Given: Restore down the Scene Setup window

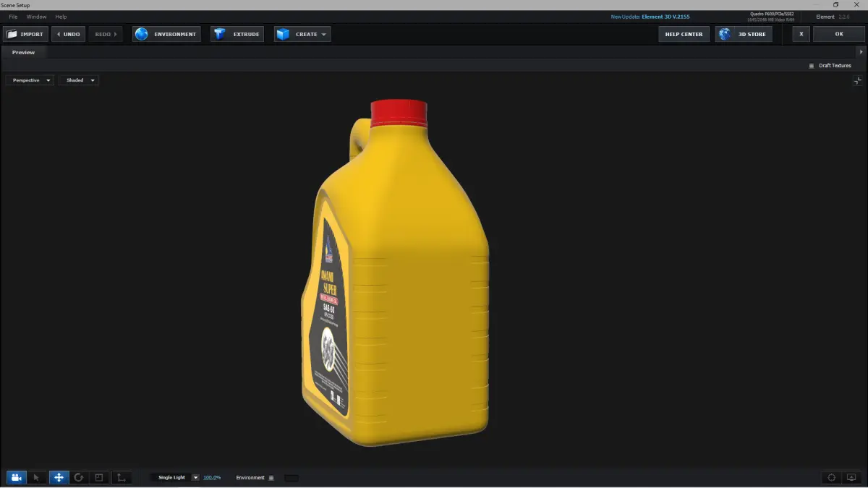Looking at the screenshot, I should pyautogui.click(x=836, y=4).
